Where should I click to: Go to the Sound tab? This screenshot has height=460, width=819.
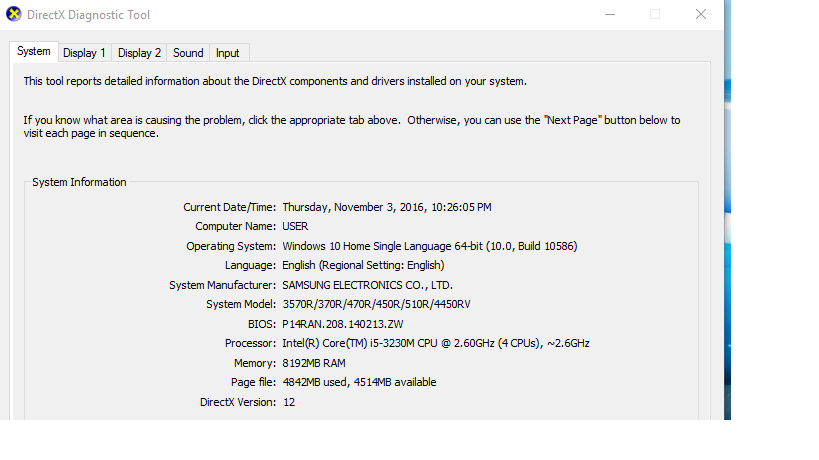(x=188, y=53)
